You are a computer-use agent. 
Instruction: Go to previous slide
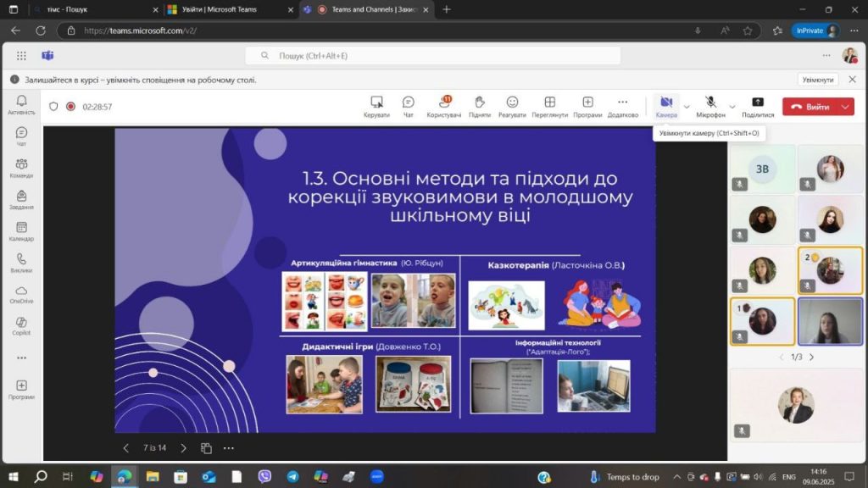tap(125, 447)
